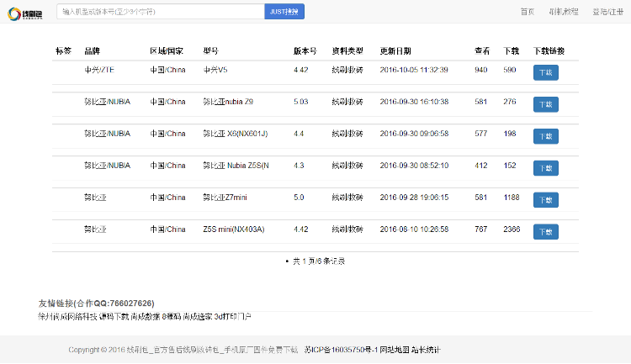Image resolution: width=631 pixels, height=364 pixels.
Task: Click the 版本号 column header
Action: (x=305, y=51)
